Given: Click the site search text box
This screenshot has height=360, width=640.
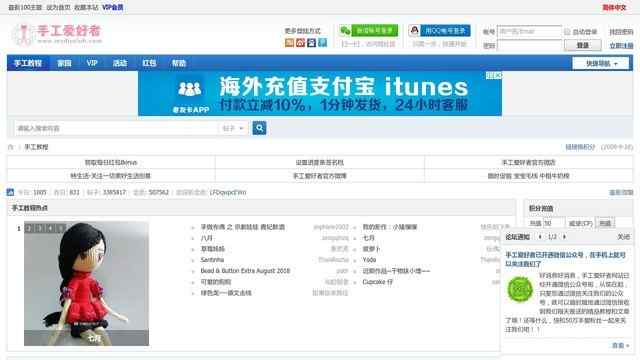Looking at the screenshot, I should (x=116, y=128).
